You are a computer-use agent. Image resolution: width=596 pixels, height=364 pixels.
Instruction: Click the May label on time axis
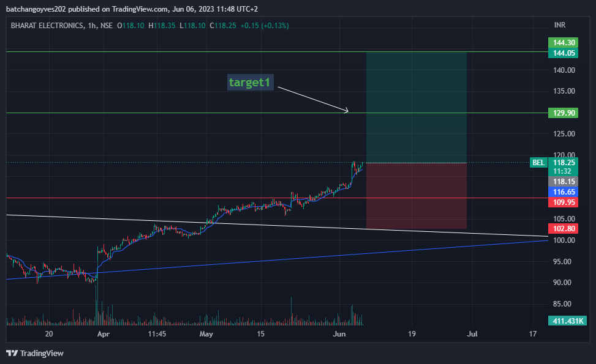[206, 334]
